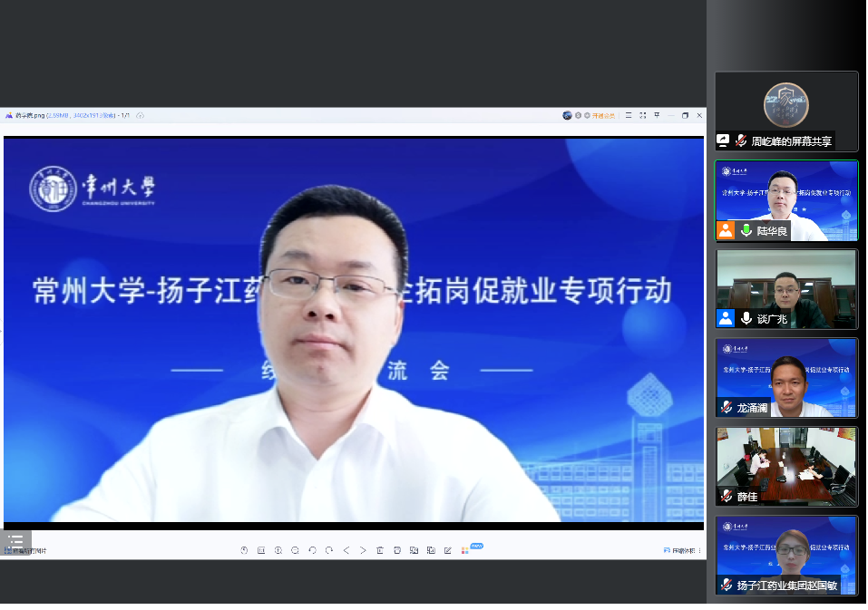Open the image edit pencil tool
This screenshot has height=610, width=868.
(448, 550)
